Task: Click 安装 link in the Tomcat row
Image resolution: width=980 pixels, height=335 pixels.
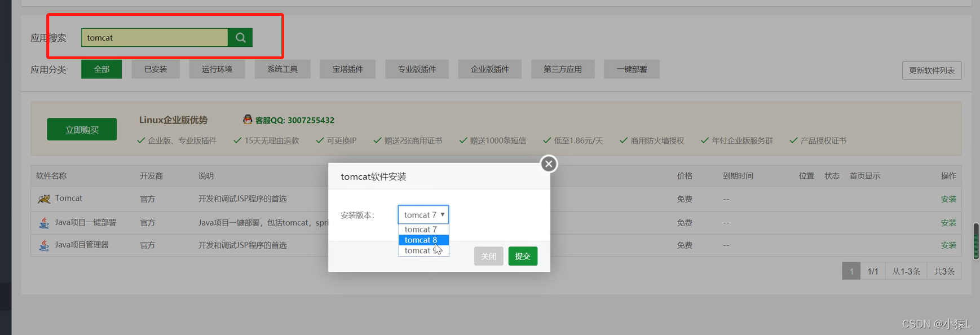Action: [948, 199]
